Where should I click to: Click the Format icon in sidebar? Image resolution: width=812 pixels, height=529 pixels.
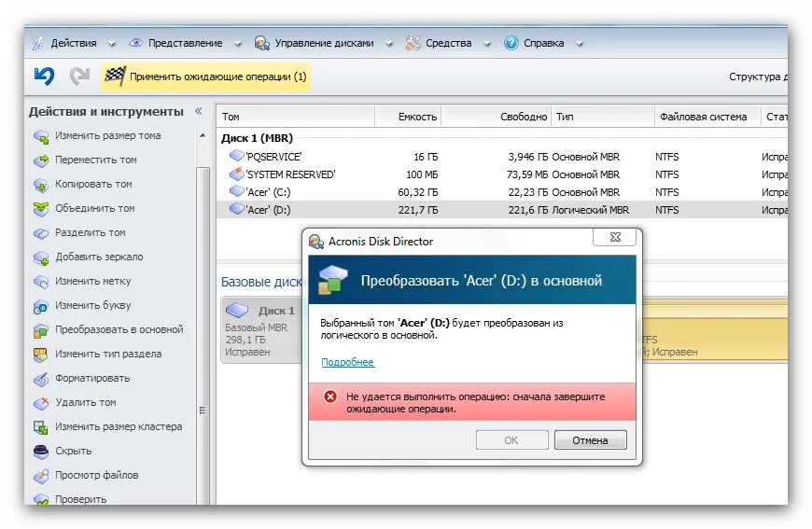[x=41, y=379]
